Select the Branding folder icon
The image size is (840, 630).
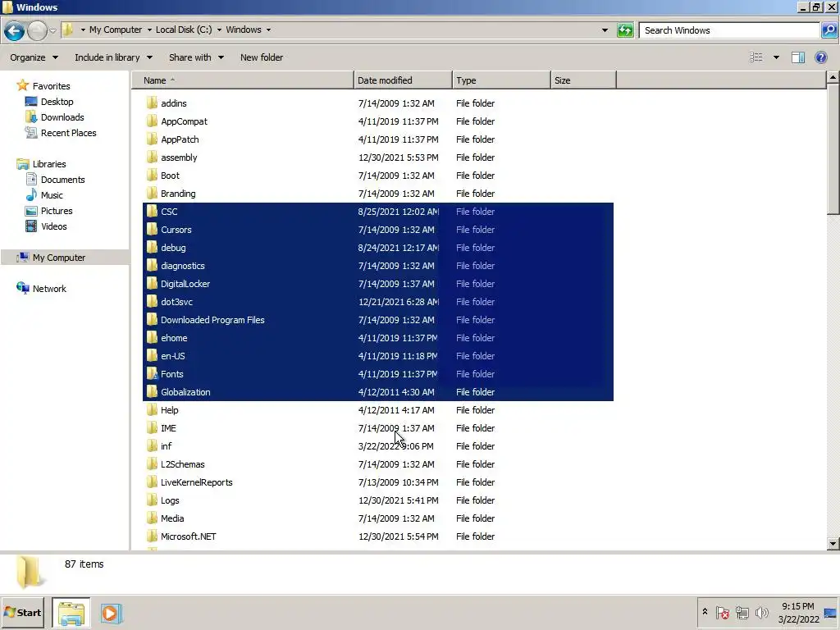[152, 194]
